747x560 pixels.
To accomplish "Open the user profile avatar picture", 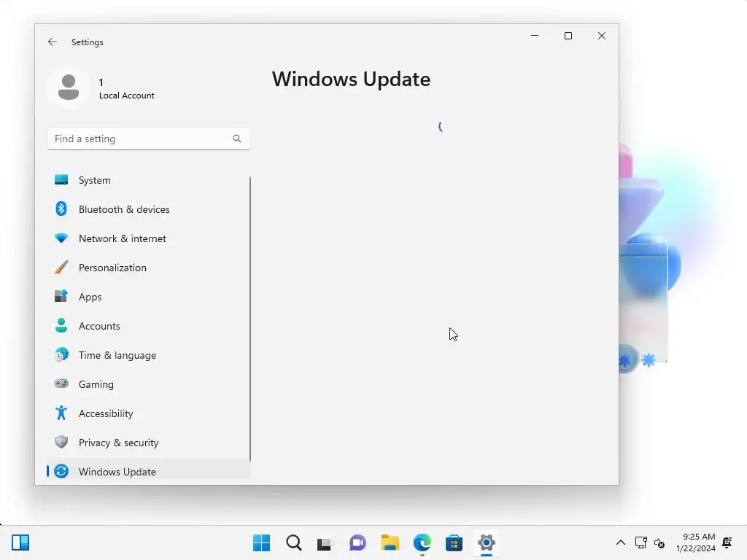I will pyautogui.click(x=69, y=87).
